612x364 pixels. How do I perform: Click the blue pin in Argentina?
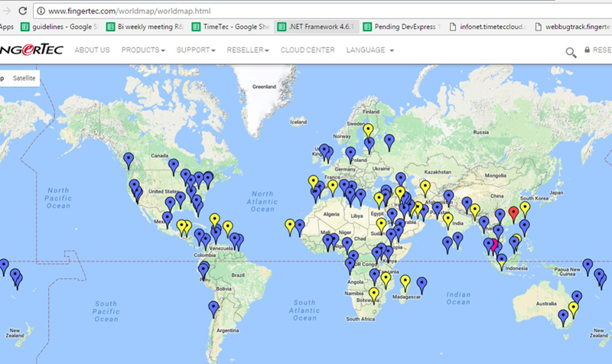coord(214,307)
